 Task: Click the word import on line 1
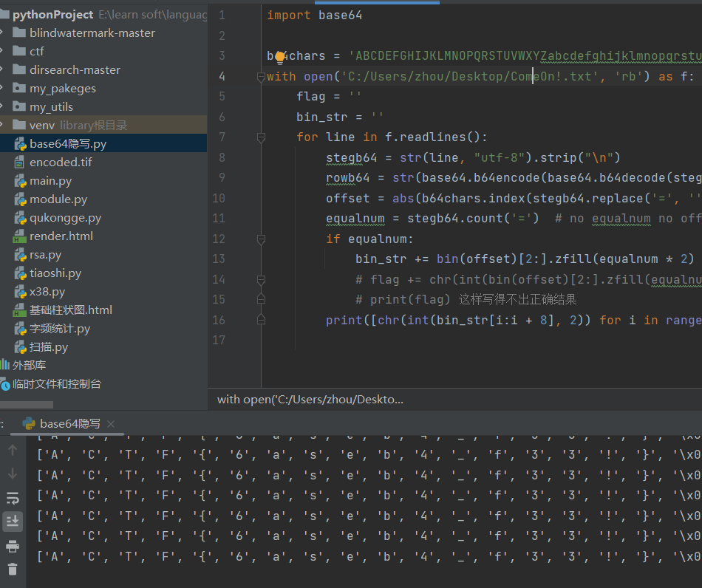tap(289, 16)
